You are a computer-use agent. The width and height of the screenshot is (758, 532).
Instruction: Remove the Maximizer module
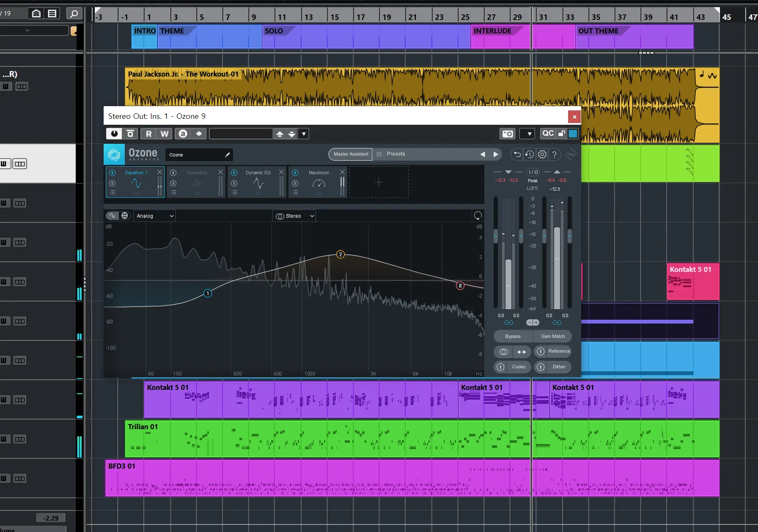click(x=342, y=172)
